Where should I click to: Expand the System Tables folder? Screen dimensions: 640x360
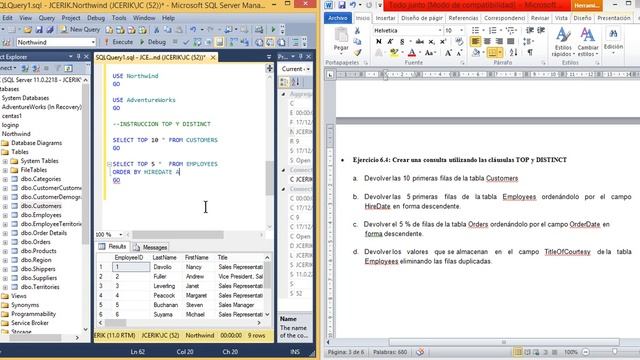tap(5, 161)
